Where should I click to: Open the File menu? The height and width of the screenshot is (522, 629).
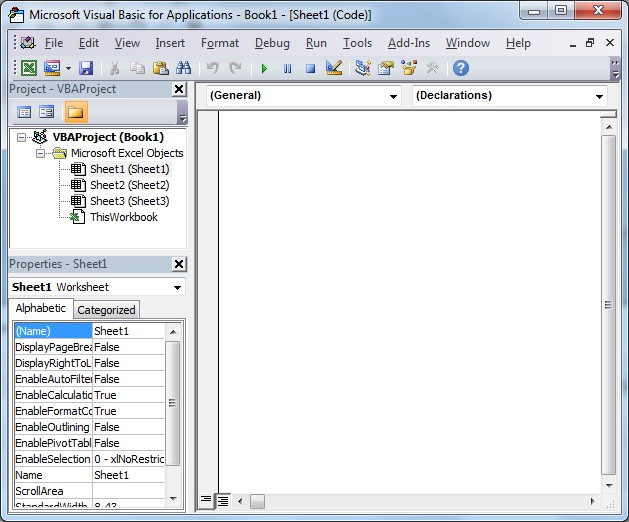pyautogui.click(x=54, y=43)
